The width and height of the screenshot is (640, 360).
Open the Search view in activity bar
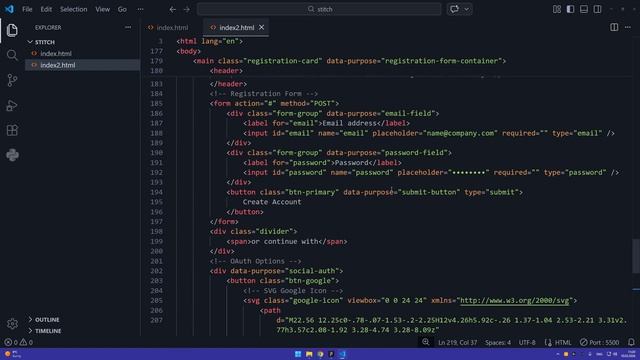point(12,55)
